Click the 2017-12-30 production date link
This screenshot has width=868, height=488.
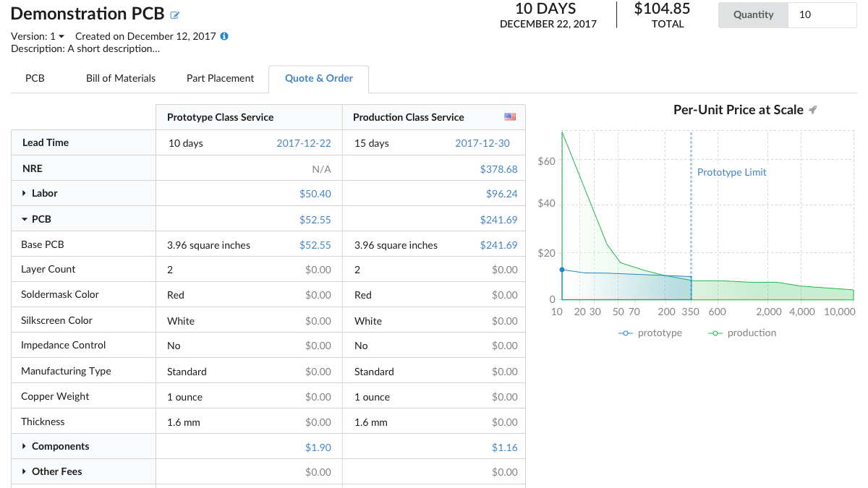point(482,142)
